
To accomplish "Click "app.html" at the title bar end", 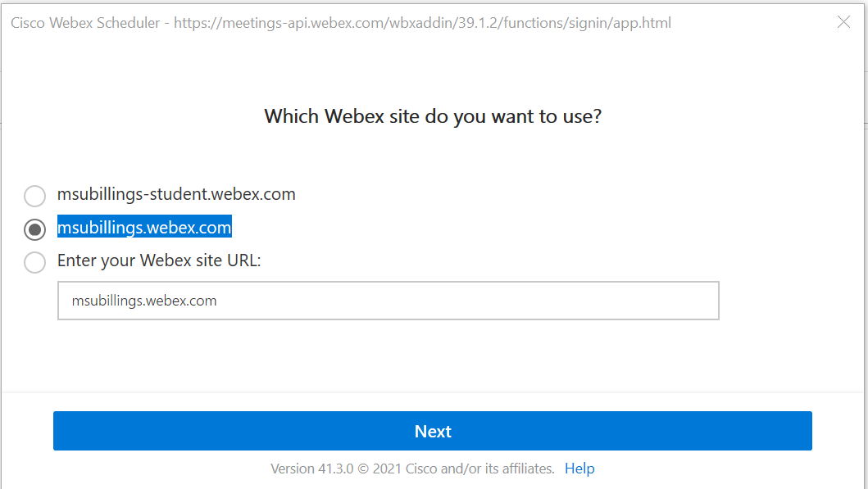I will click(x=643, y=23).
